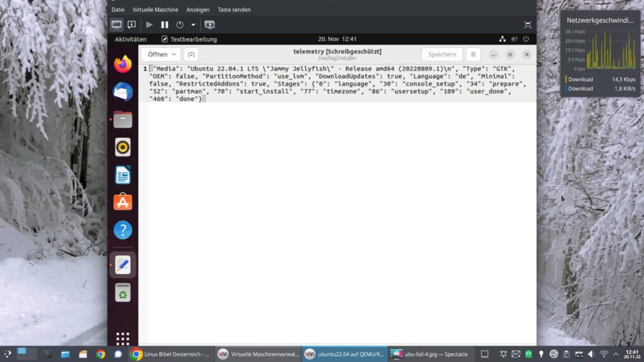This screenshot has height=362, width=644.
Task: Shut down the virtual machine via power icon
Action: tap(179, 25)
